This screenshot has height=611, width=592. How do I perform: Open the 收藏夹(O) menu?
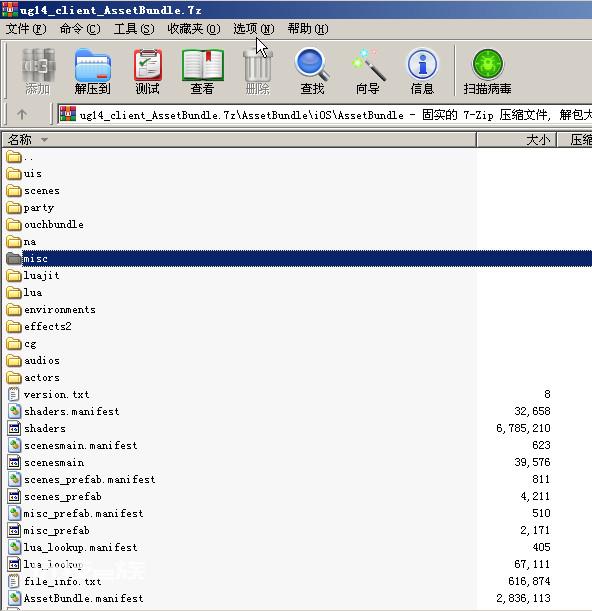pos(194,29)
